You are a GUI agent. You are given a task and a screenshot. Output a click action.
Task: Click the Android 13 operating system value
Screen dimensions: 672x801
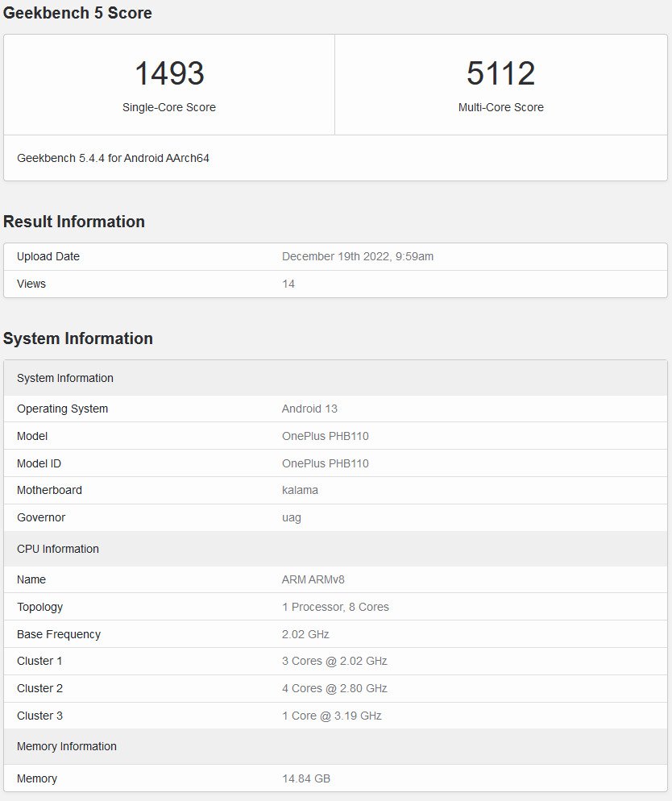click(309, 409)
